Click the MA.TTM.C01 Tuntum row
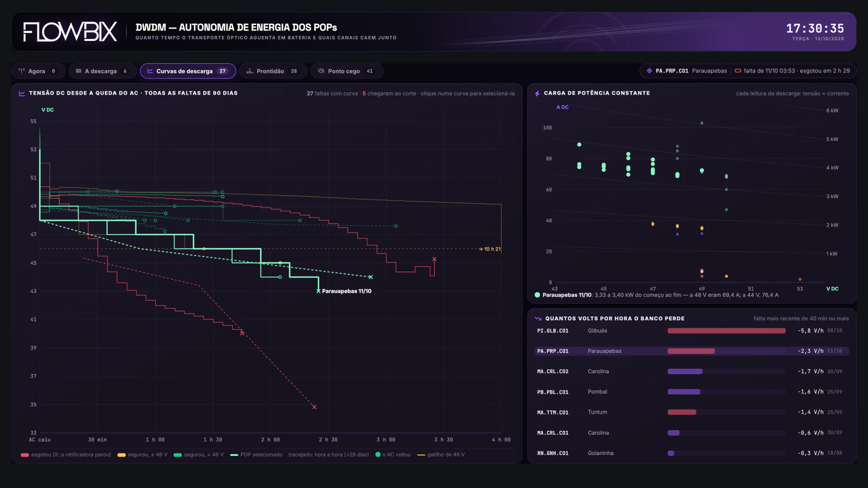 click(691, 412)
